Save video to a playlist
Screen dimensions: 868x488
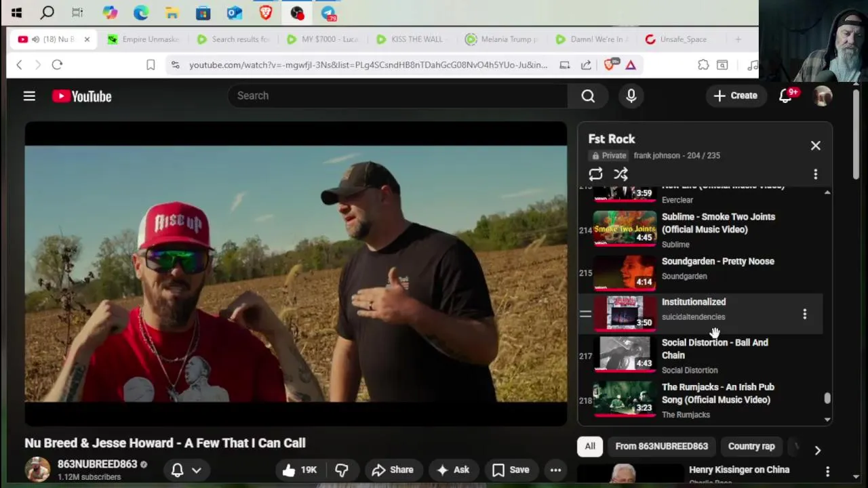click(511, 470)
